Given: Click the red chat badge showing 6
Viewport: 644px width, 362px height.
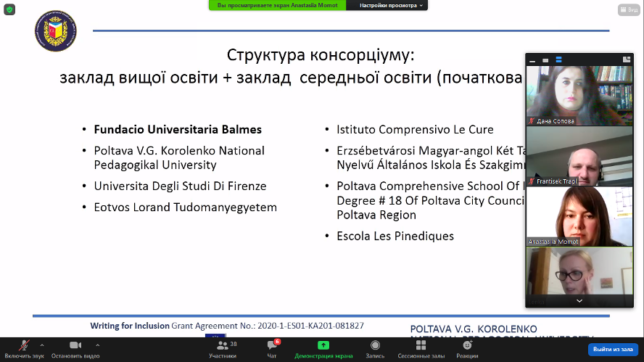Looking at the screenshot, I should [x=277, y=342].
